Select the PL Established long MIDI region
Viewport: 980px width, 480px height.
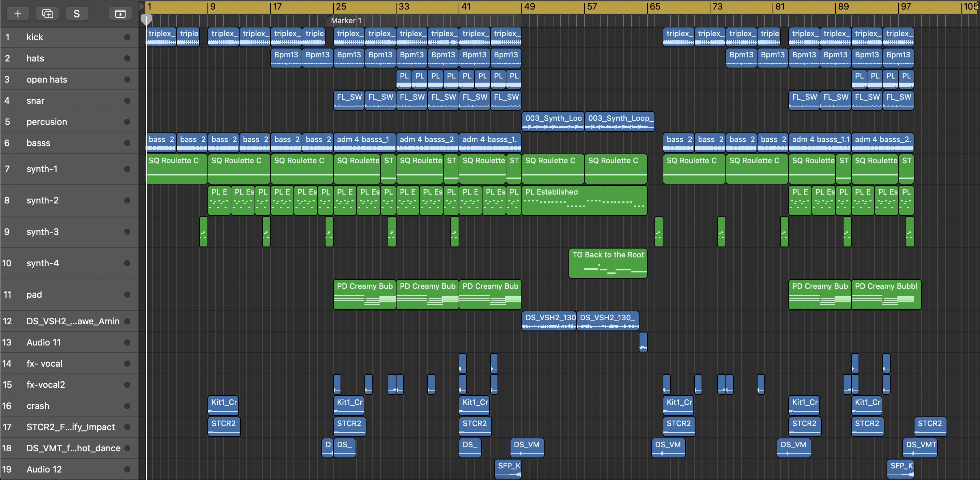(x=584, y=200)
